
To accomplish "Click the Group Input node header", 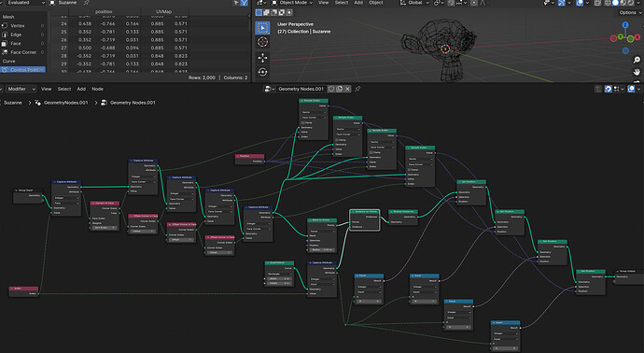I will (28, 191).
